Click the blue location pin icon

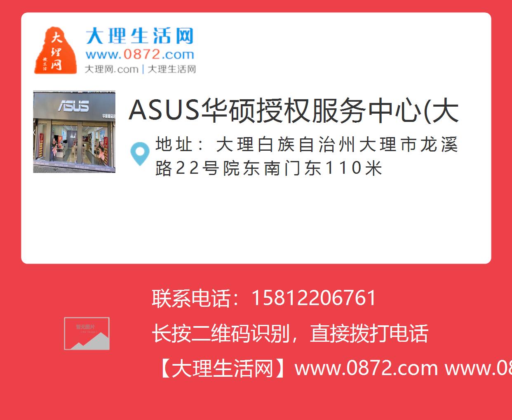tap(140, 154)
